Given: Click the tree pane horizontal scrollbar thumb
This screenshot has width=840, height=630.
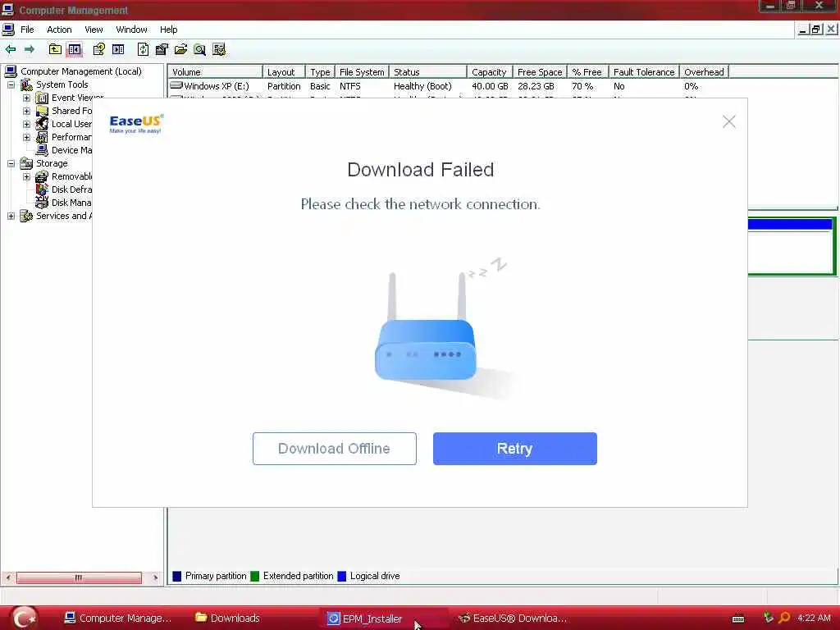Looking at the screenshot, I should tap(79, 577).
